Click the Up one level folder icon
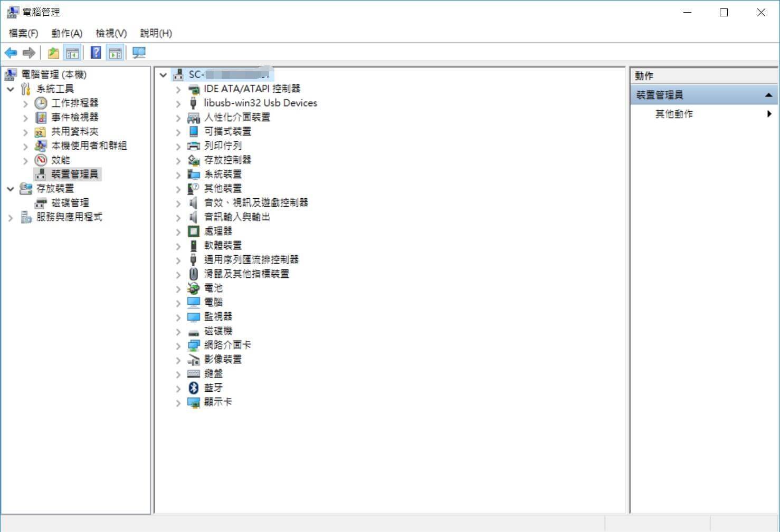Viewport: 780px width, 532px height. coord(53,53)
